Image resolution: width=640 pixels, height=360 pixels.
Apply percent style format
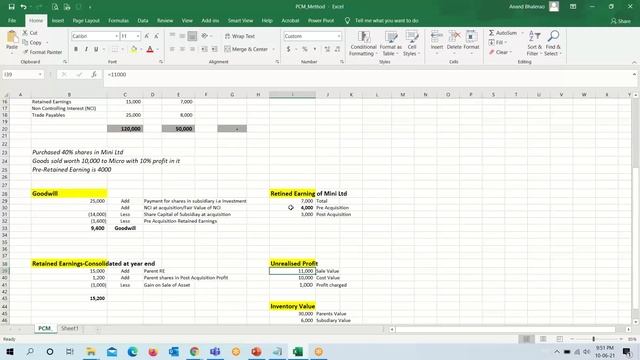pyautogui.click(x=304, y=49)
